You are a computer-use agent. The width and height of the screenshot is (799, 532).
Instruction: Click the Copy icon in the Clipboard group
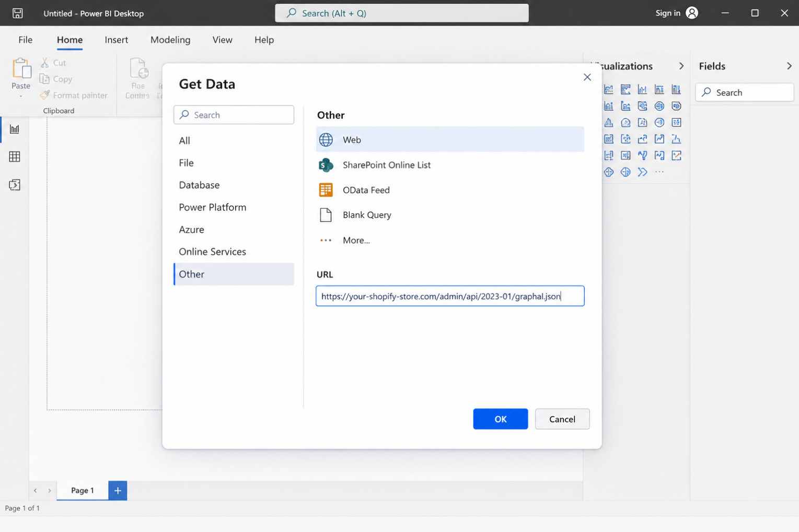[x=45, y=79]
